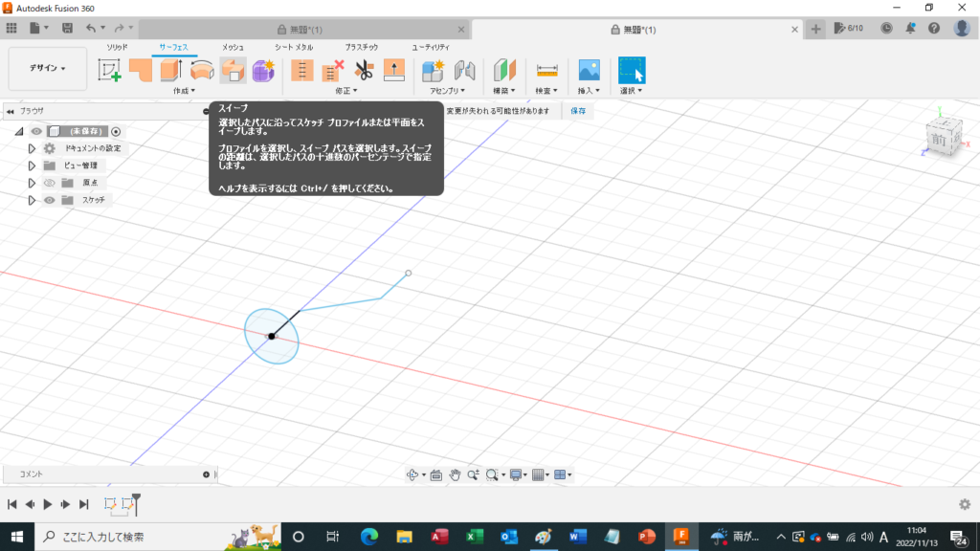
Task: Switch to the プラスチック tab
Action: (x=361, y=47)
